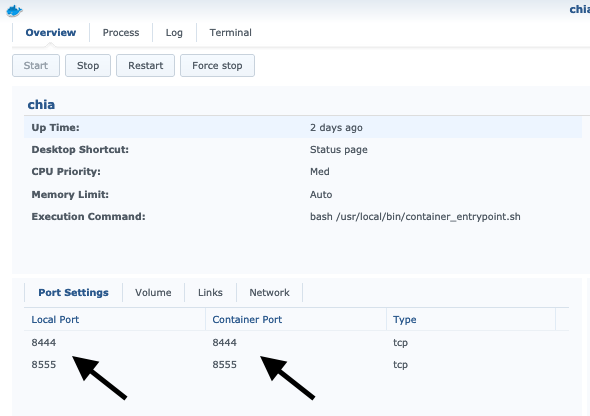
Task: Sort by Type column header
Action: point(471,319)
